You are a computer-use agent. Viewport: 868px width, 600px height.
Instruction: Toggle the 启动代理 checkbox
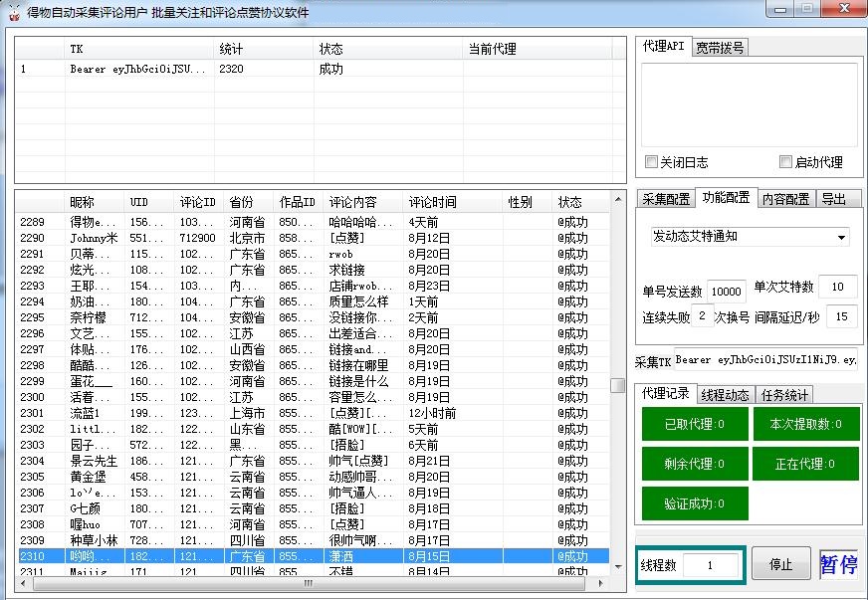(786, 162)
